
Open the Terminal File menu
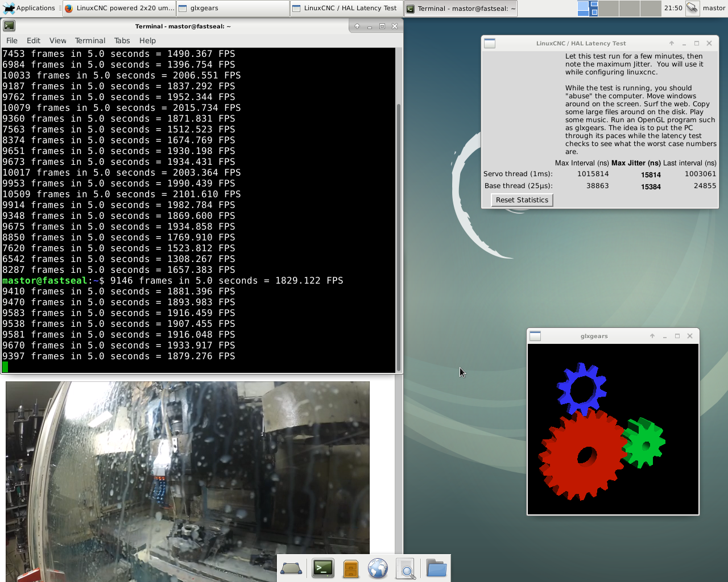click(x=12, y=40)
